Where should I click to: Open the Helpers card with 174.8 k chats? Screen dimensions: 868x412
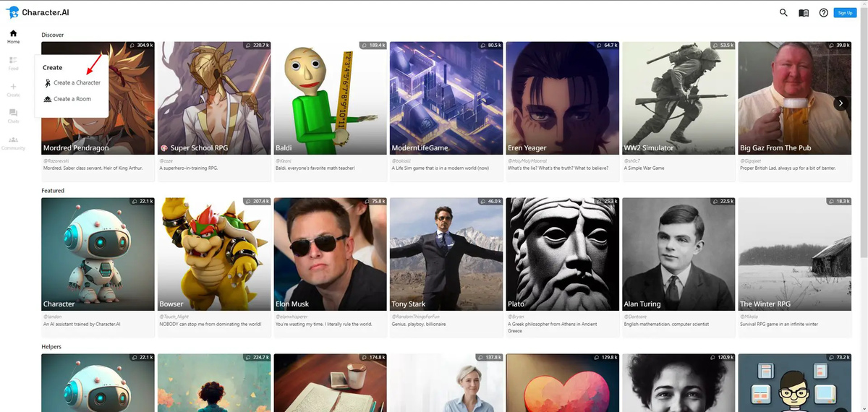[x=331, y=383]
